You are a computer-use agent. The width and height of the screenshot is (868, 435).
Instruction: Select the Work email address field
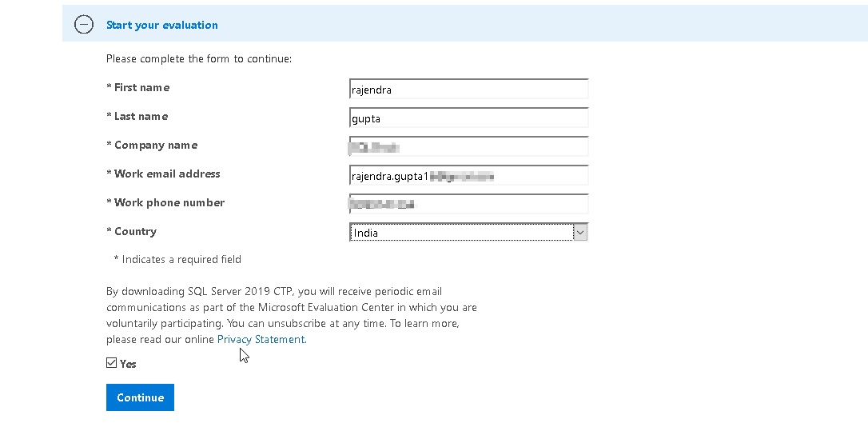click(x=468, y=176)
